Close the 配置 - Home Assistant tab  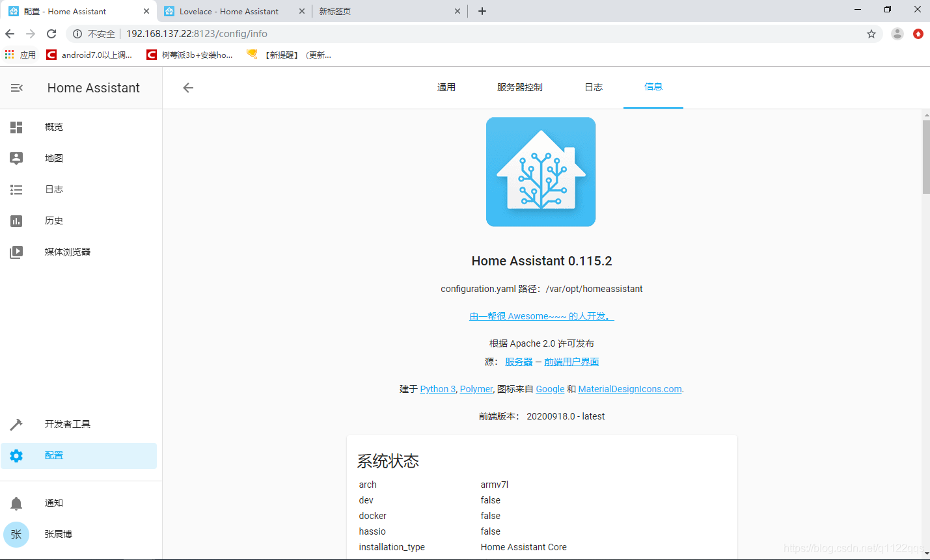pos(146,11)
